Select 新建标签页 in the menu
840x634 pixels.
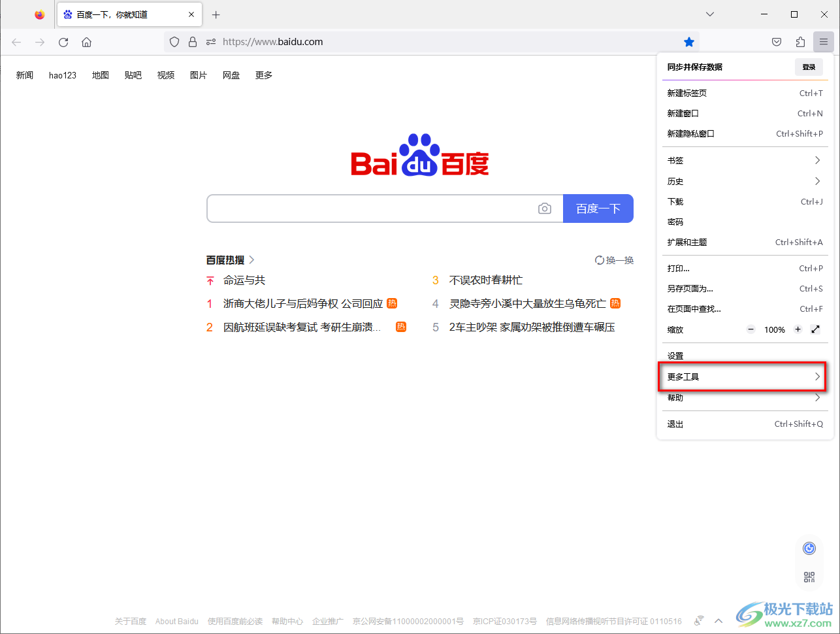tap(745, 93)
